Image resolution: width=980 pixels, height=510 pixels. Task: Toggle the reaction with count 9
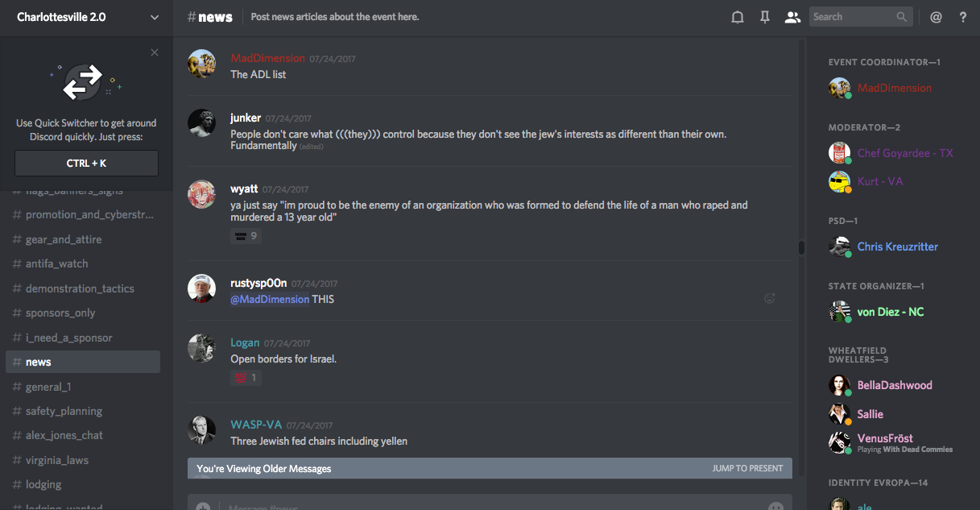246,236
